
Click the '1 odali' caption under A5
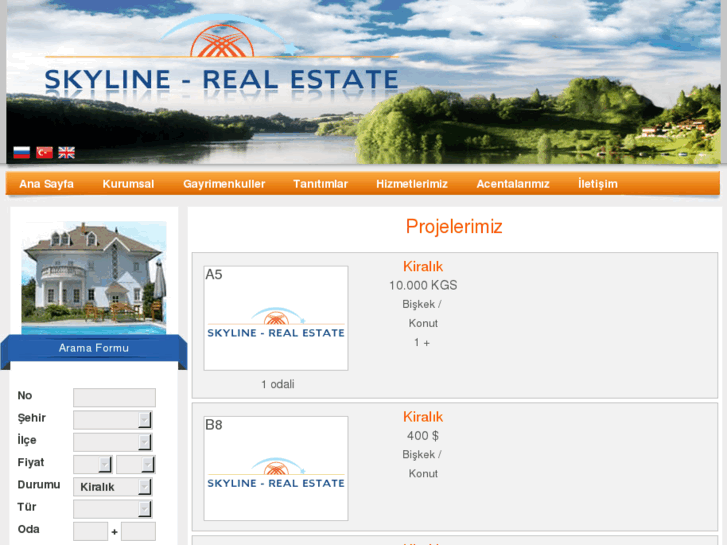pyautogui.click(x=278, y=384)
